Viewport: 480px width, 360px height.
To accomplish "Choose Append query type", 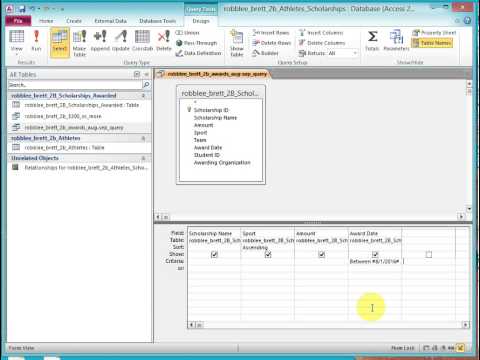I will [100, 40].
